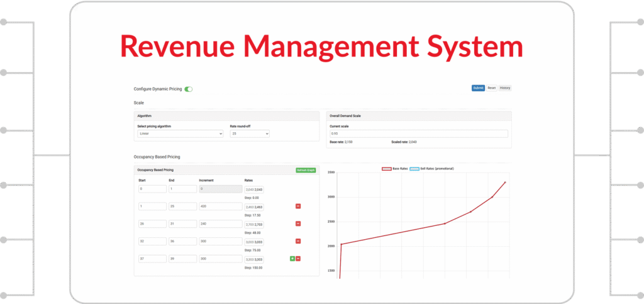Open the pricing History button

(505, 88)
